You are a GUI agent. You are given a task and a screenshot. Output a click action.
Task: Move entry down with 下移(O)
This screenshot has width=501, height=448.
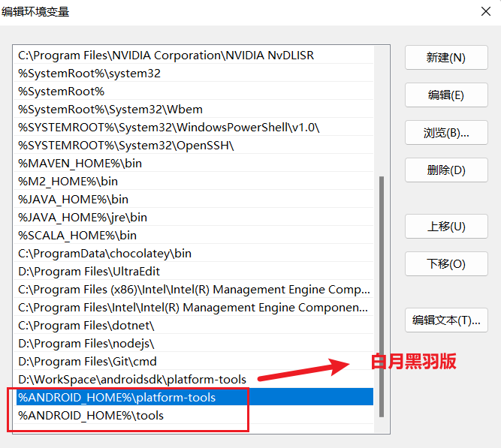[446, 263]
